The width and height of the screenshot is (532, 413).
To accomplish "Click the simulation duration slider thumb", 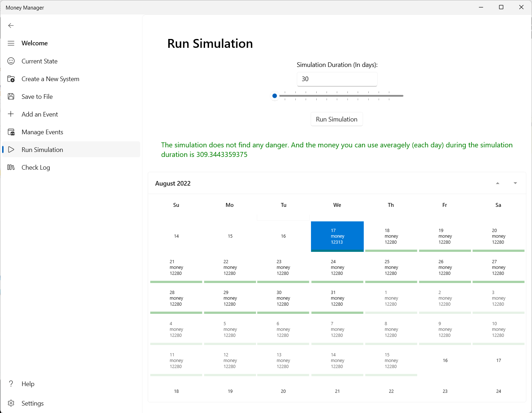I will click(275, 96).
